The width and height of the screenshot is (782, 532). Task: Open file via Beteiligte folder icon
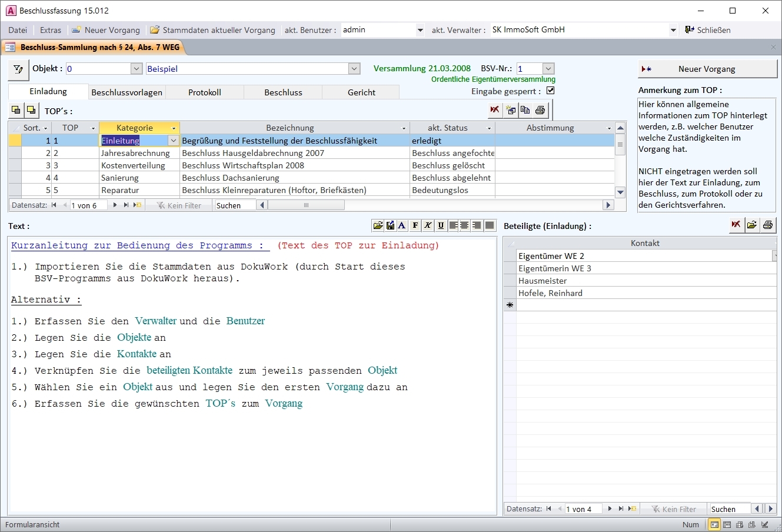pos(752,225)
